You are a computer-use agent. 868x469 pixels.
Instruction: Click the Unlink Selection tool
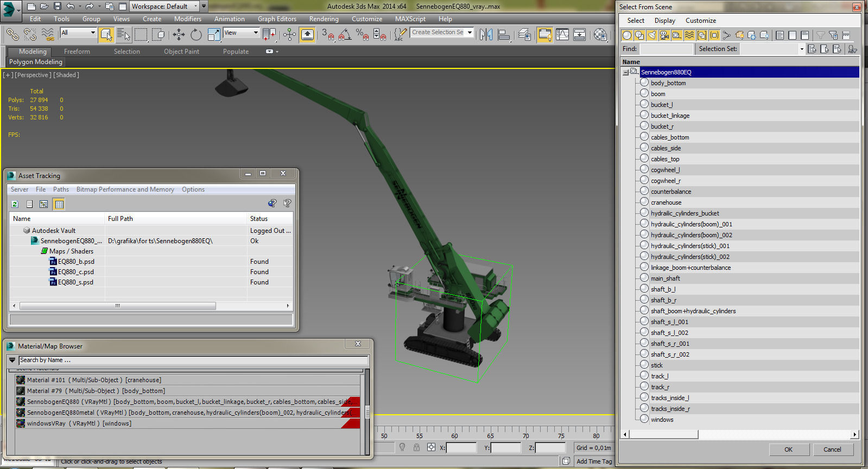pos(30,35)
